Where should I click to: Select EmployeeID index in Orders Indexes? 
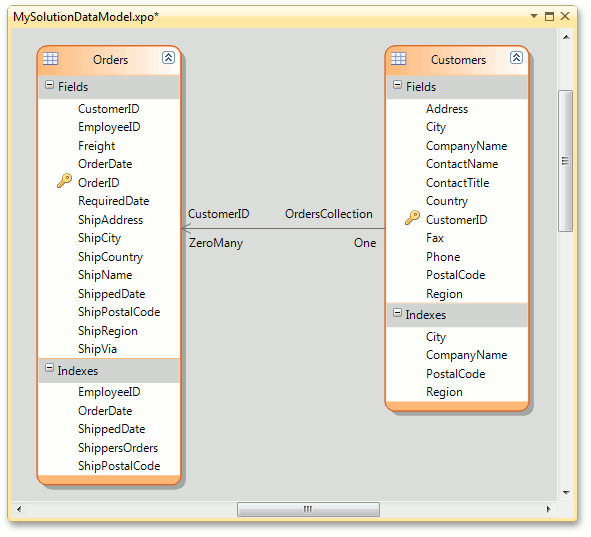[x=109, y=392]
